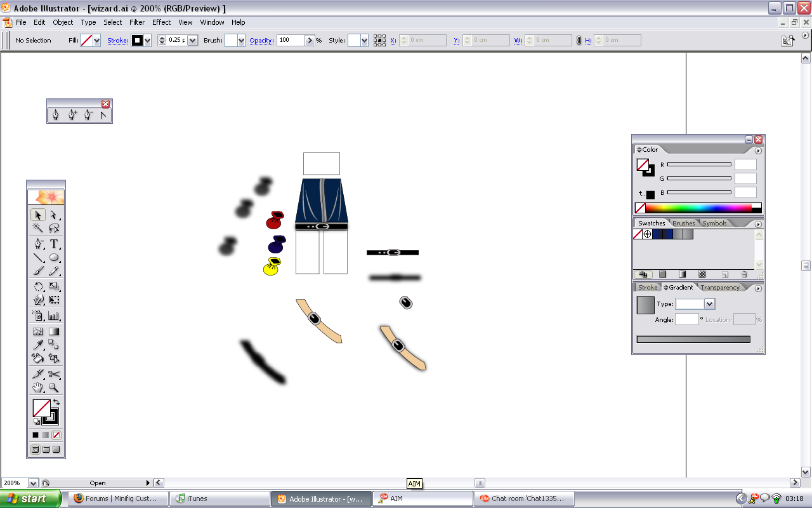Select the black arrow Selection tool
This screenshot has width=812, height=508.
coord(38,215)
